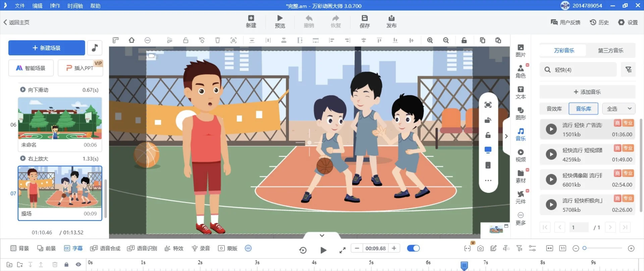Toggle the display monitor icon on floating panel

pyautogui.click(x=488, y=150)
